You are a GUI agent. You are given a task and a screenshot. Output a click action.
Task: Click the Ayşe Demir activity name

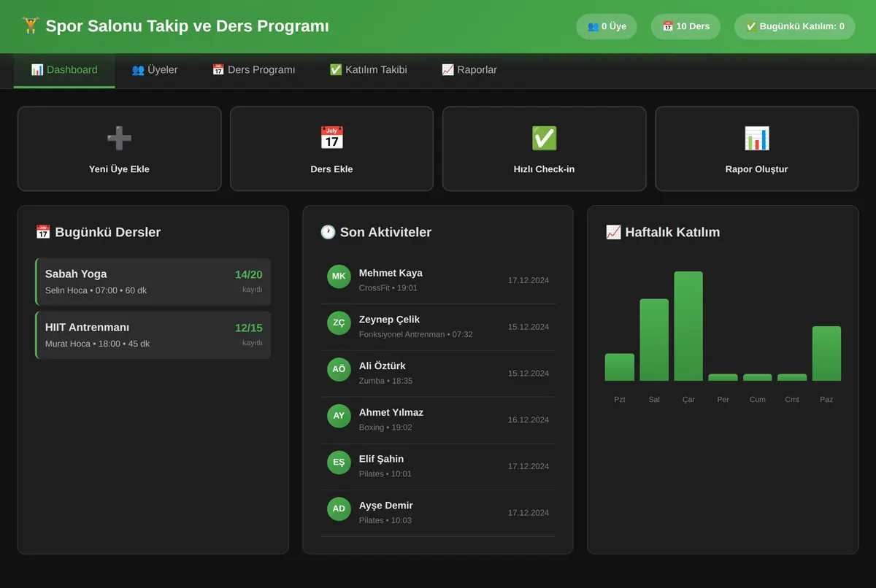click(x=386, y=506)
